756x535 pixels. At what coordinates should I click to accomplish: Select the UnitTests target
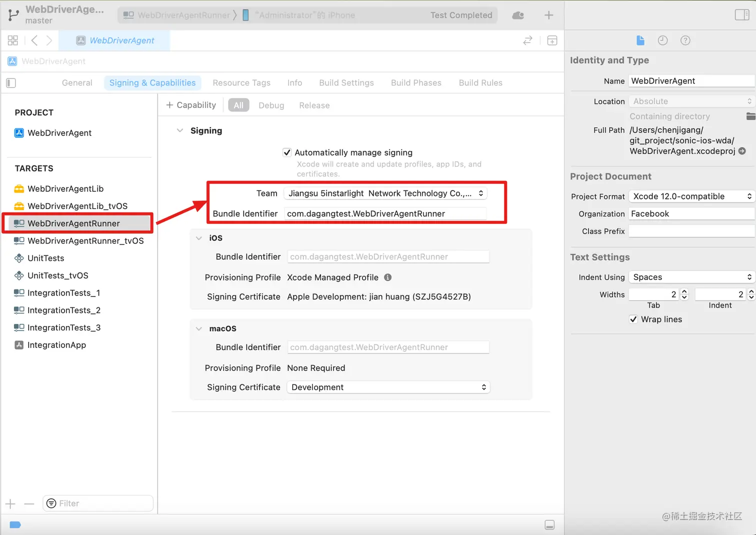(39, 258)
